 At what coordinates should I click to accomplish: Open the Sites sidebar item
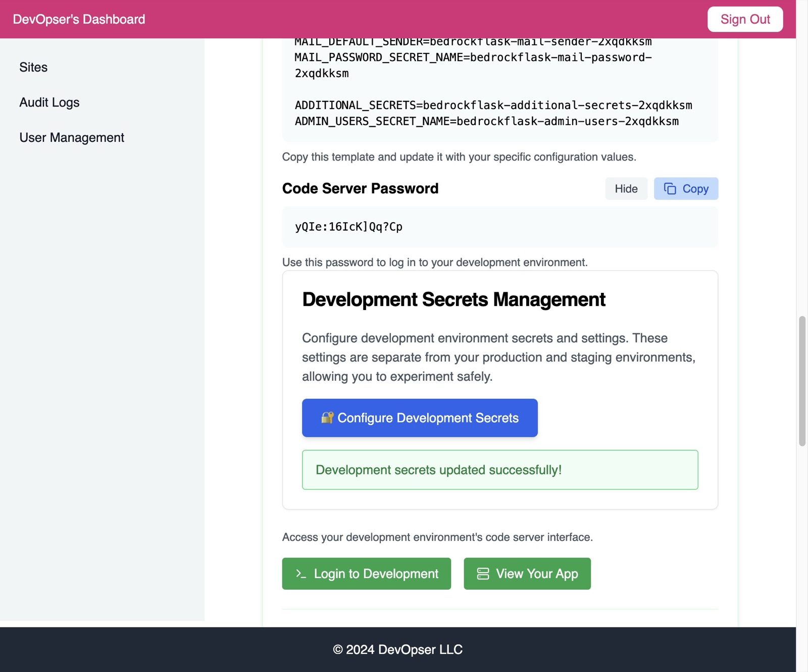pos(33,67)
